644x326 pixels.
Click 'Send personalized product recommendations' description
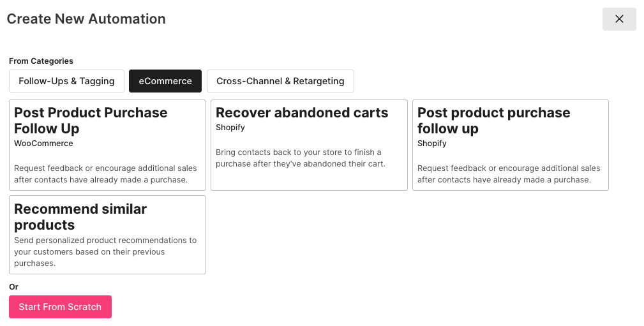[x=105, y=252]
